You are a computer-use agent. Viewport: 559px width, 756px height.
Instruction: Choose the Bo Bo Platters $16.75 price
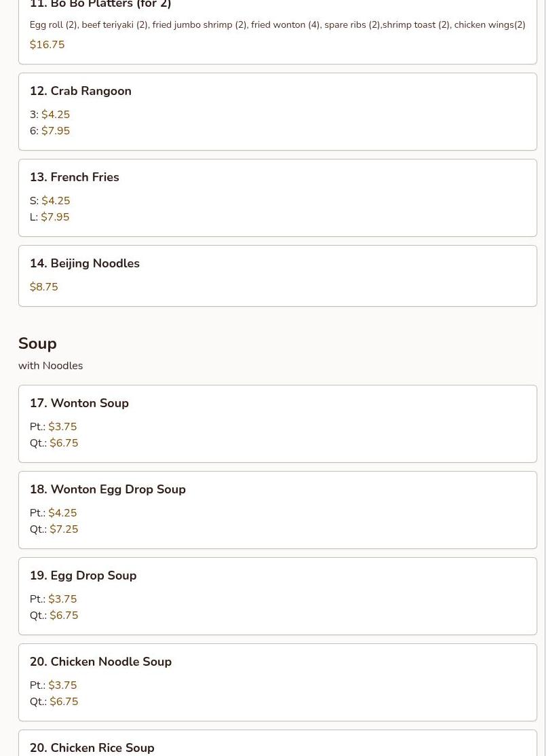[x=47, y=45]
